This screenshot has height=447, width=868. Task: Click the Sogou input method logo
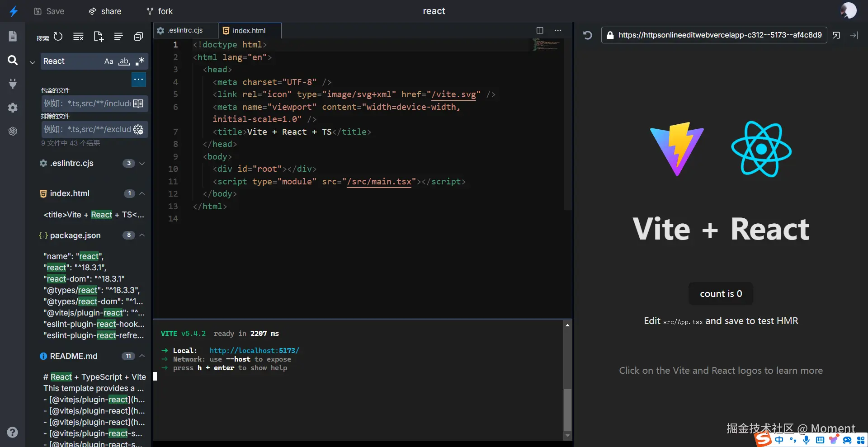click(x=764, y=439)
